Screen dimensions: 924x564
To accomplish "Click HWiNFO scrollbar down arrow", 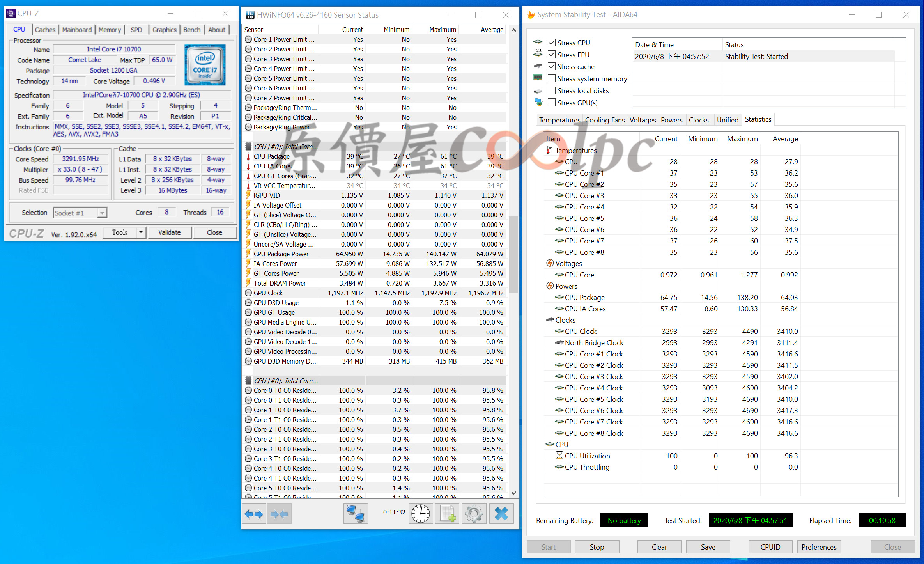I will pyautogui.click(x=514, y=493).
